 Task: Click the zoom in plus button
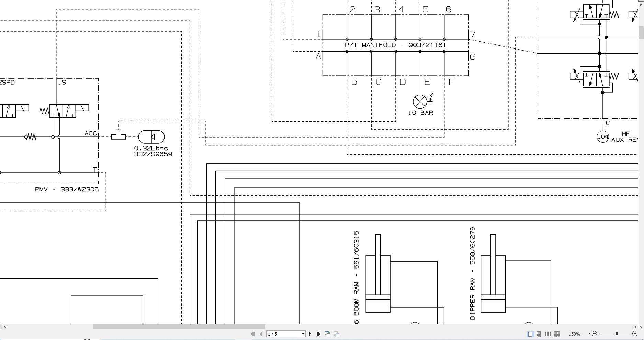point(635,334)
